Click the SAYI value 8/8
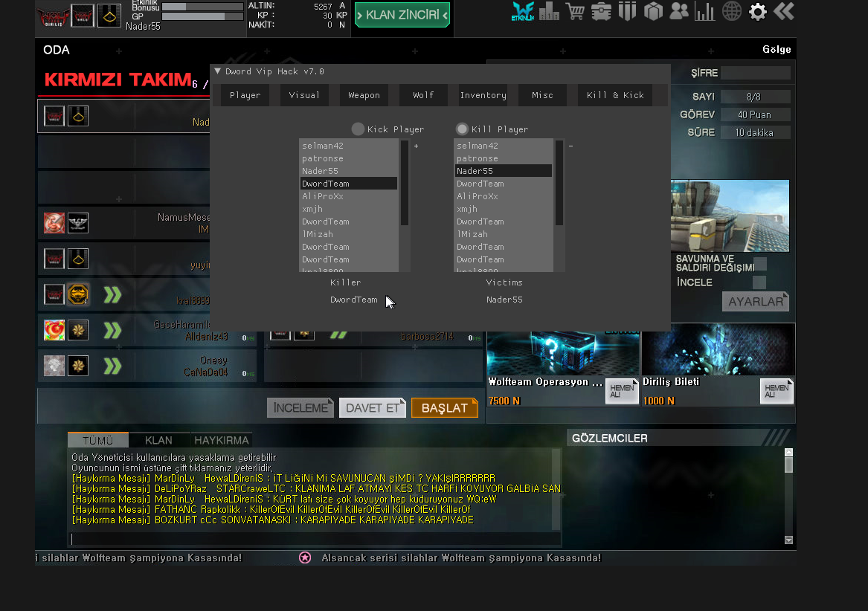The height and width of the screenshot is (611, 868). 756,97
